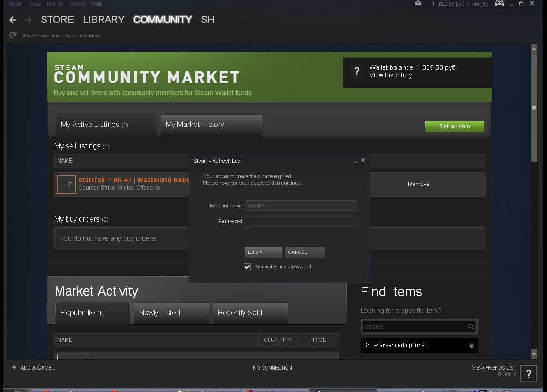
Task: Close the Refresh Login dialog
Action: coord(363,160)
